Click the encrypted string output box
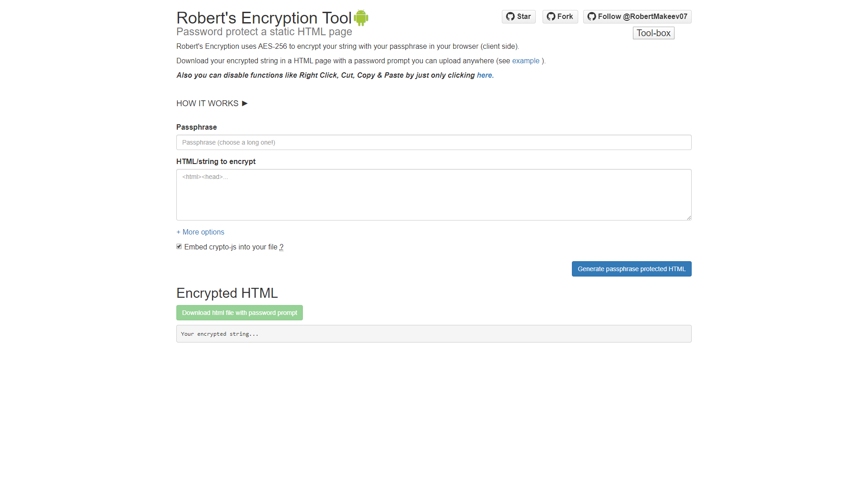This screenshot has width=868, height=488. point(434,334)
